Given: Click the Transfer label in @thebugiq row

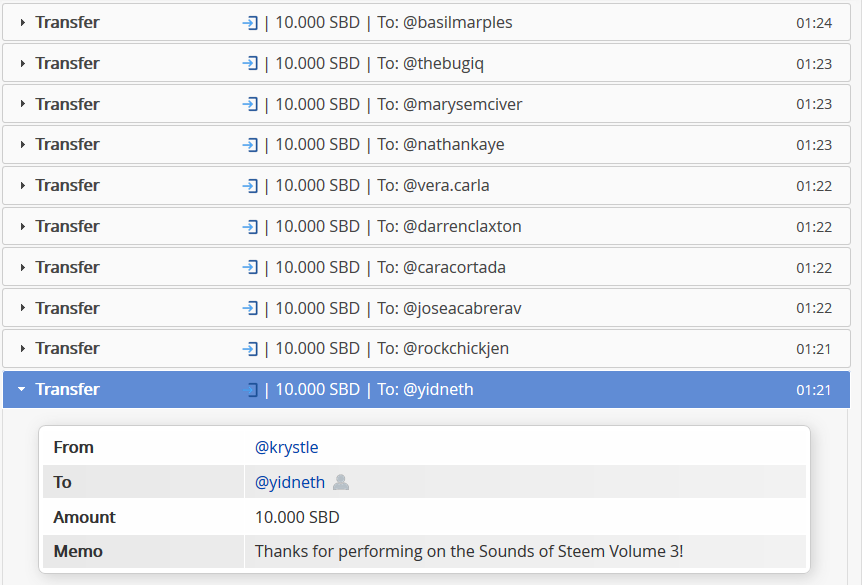Looking at the screenshot, I should click(67, 63).
